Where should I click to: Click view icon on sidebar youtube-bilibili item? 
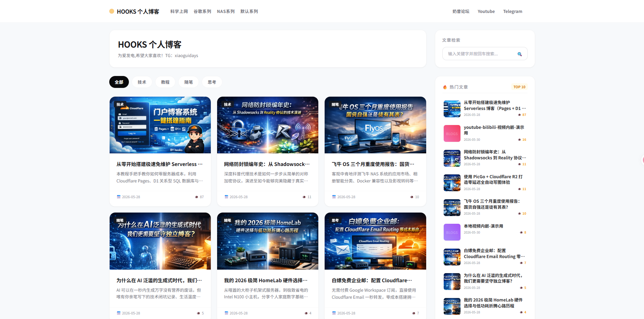(x=519, y=140)
